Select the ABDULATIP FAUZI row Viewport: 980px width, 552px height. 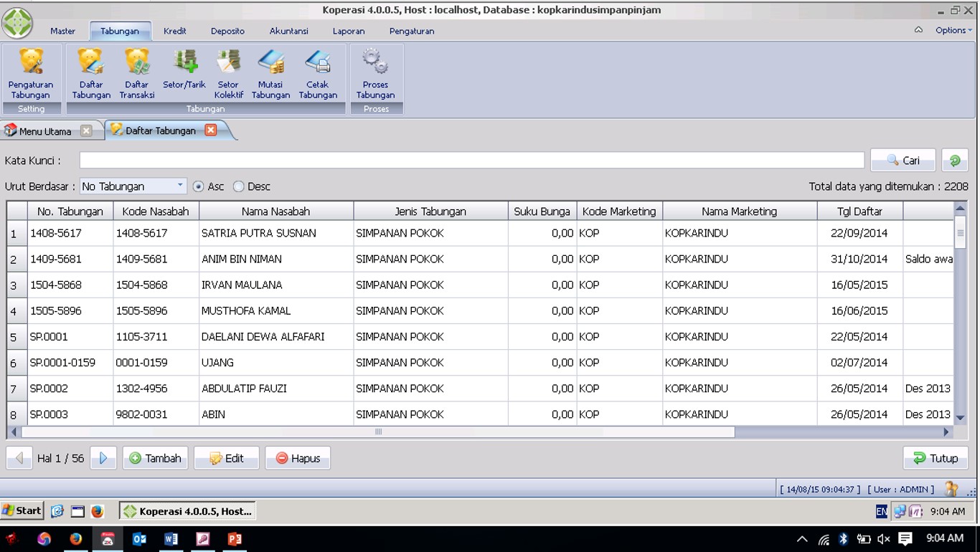(481, 388)
